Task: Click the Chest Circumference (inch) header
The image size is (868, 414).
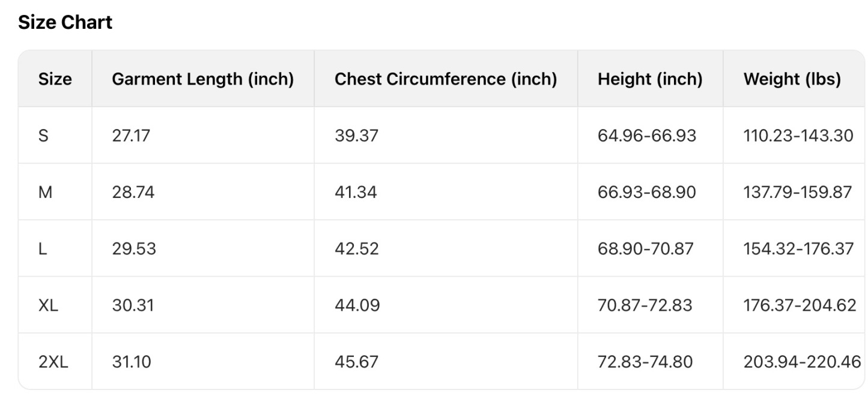Action: 445,79
